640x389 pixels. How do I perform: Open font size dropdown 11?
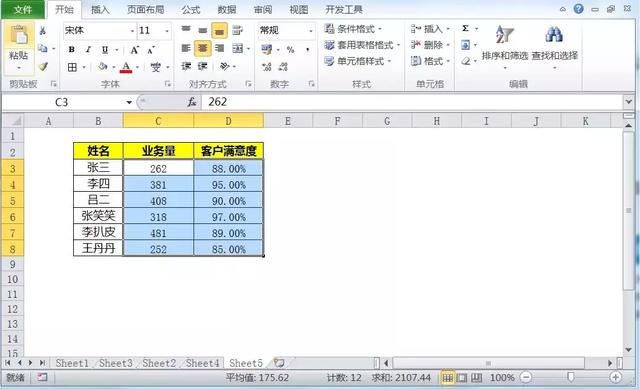167,31
